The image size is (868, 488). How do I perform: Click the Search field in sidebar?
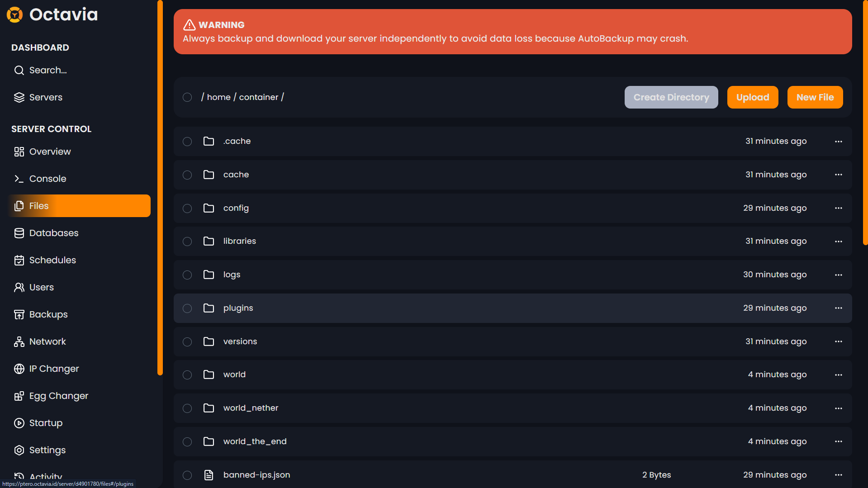tap(48, 70)
